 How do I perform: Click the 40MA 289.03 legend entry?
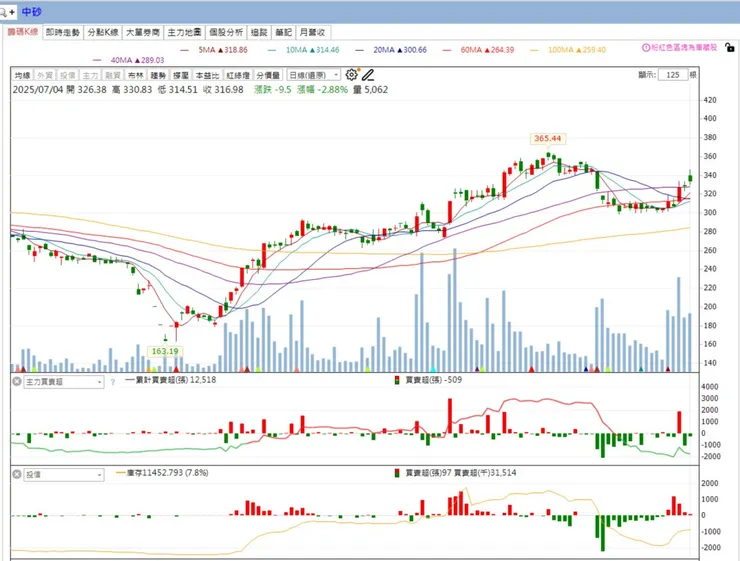click(x=129, y=60)
